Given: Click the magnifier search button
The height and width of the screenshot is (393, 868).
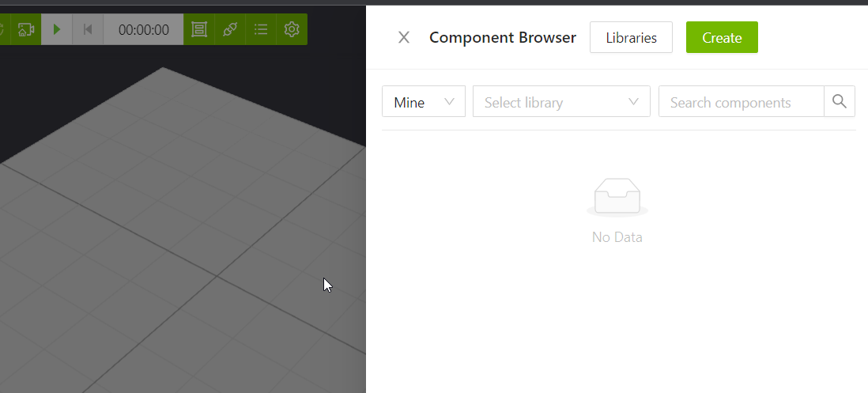Looking at the screenshot, I should tap(840, 102).
